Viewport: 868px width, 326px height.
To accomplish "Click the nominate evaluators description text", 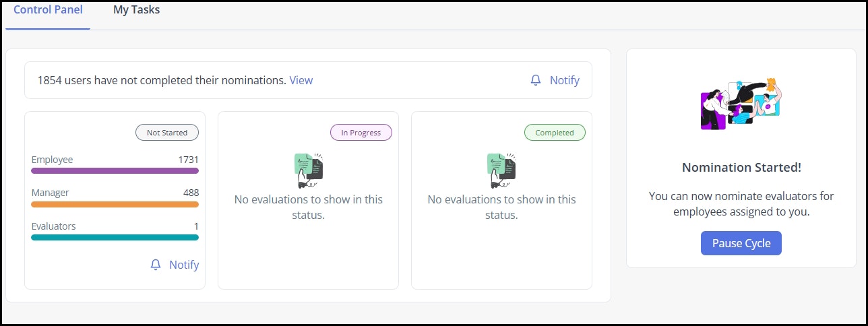I will coord(741,203).
